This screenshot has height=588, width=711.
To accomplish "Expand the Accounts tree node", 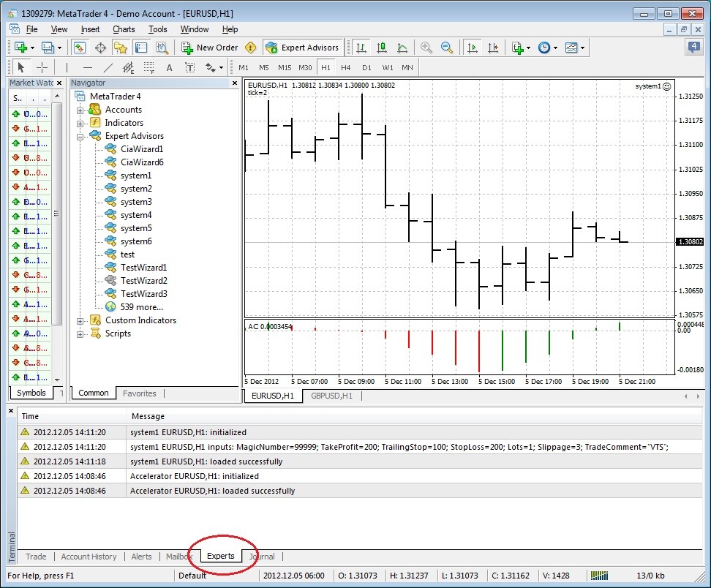I will pos(80,110).
